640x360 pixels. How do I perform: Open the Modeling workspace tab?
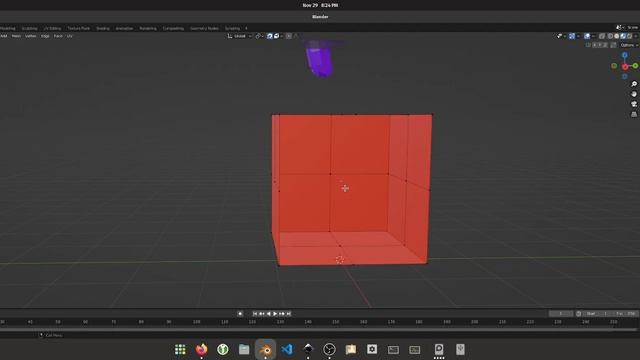[7, 28]
